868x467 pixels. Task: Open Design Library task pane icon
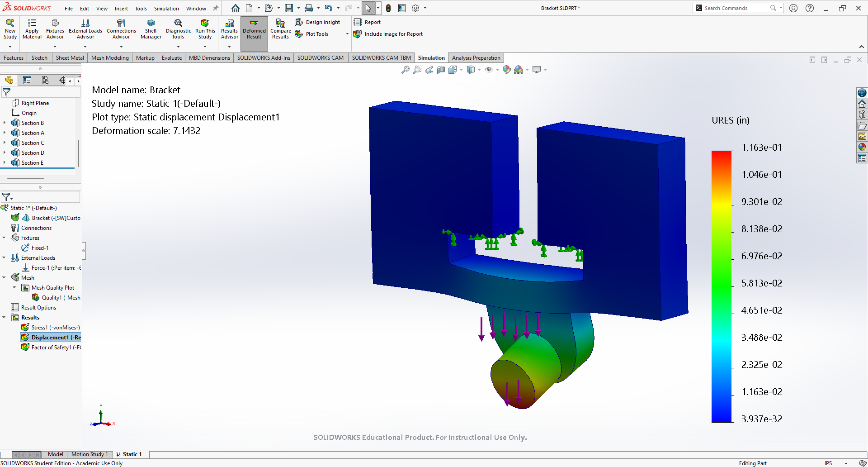pyautogui.click(x=862, y=114)
